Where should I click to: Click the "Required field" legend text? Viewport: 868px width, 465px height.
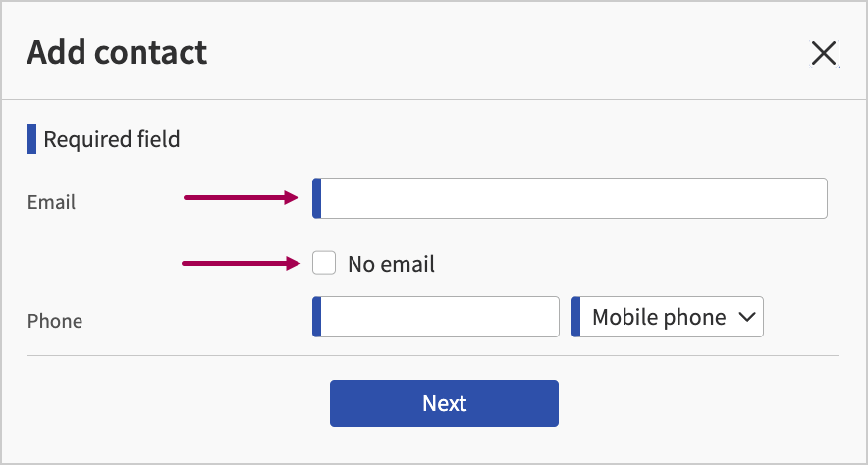click(x=112, y=139)
